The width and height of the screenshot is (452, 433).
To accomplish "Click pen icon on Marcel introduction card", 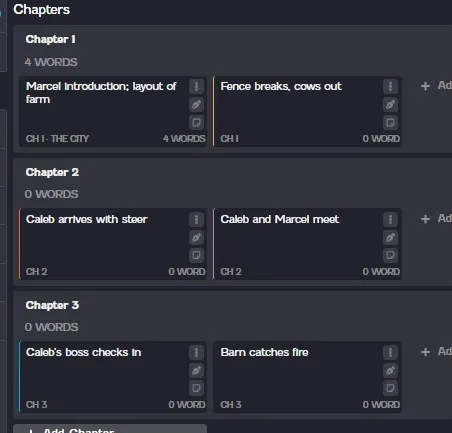I will (x=196, y=105).
